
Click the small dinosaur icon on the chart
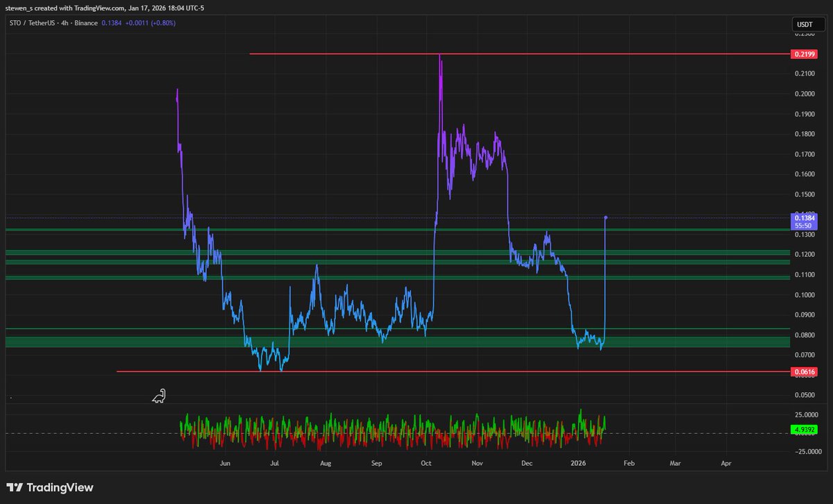tap(160, 396)
